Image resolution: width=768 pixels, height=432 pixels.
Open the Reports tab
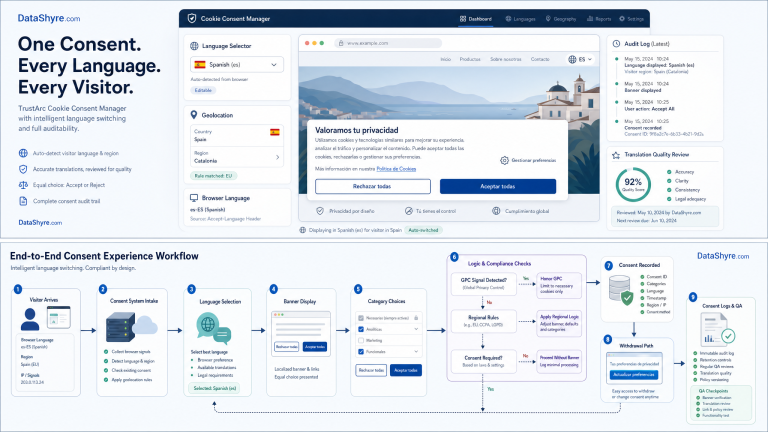[599, 19]
